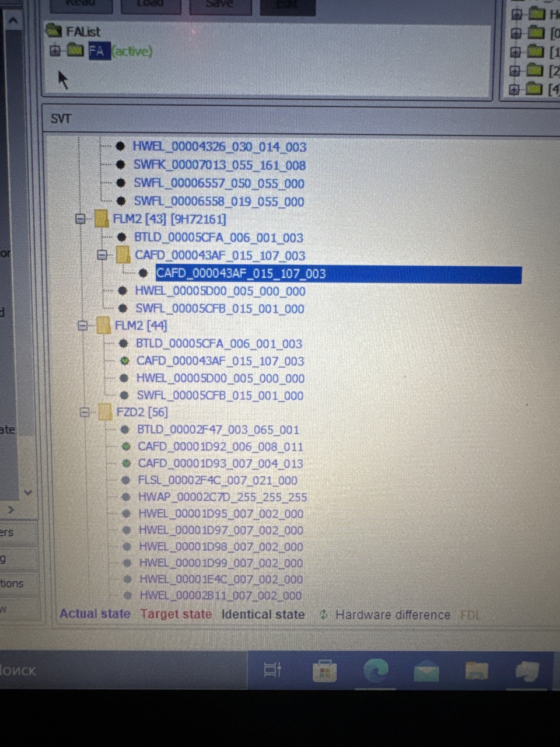This screenshot has height=747, width=560.
Task: Select HWEL_00001D95_007_002_000 row
Action: 220,514
